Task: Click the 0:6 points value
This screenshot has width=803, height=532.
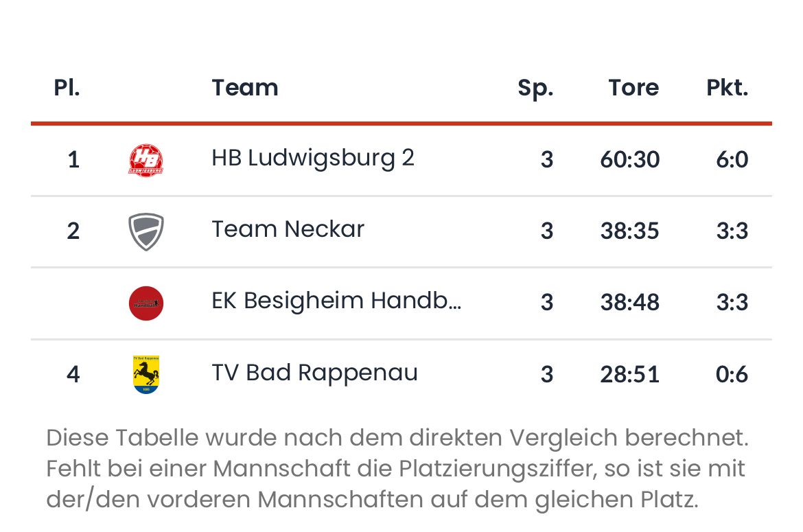Action: [732, 375]
